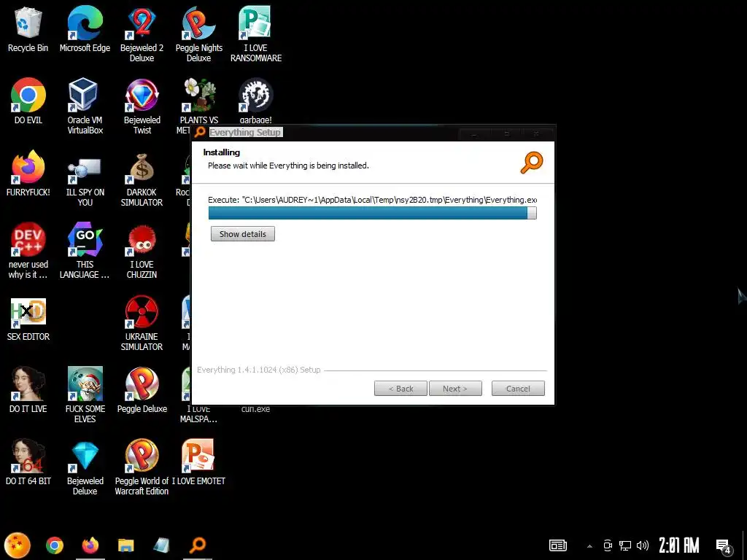The width and height of the screenshot is (747, 560).
Task: Open the Start menu orb button
Action: pyautogui.click(x=18, y=545)
